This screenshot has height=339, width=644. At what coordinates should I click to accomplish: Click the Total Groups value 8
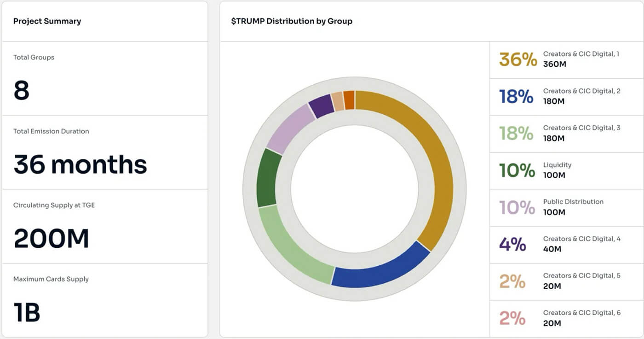(22, 90)
